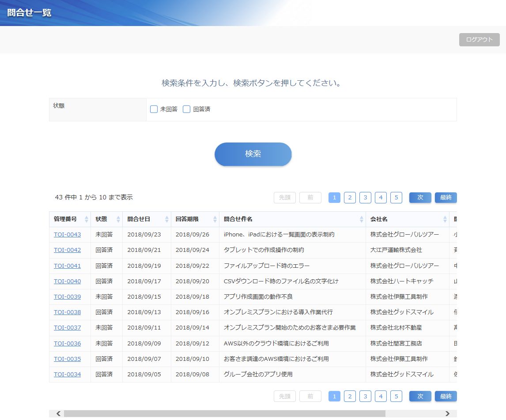Sort by 管理番号 column arrows
This screenshot has height=420, width=506.
87,219
